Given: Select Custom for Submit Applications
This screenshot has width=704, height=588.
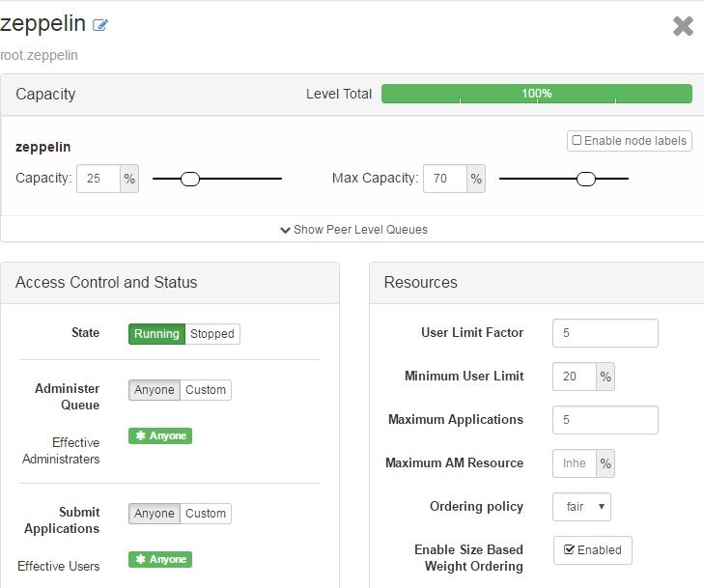Looking at the screenshot, I should (206, 514).
